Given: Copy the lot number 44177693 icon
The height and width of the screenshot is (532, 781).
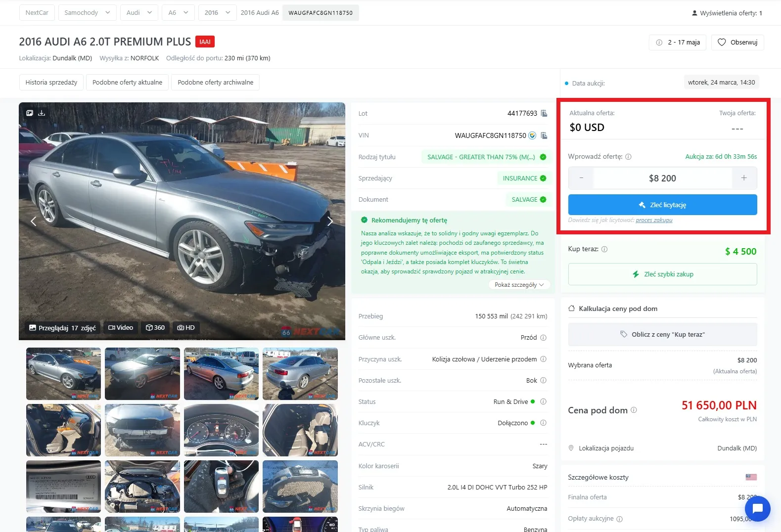Looking at the screenshot, I should point(544,114).
